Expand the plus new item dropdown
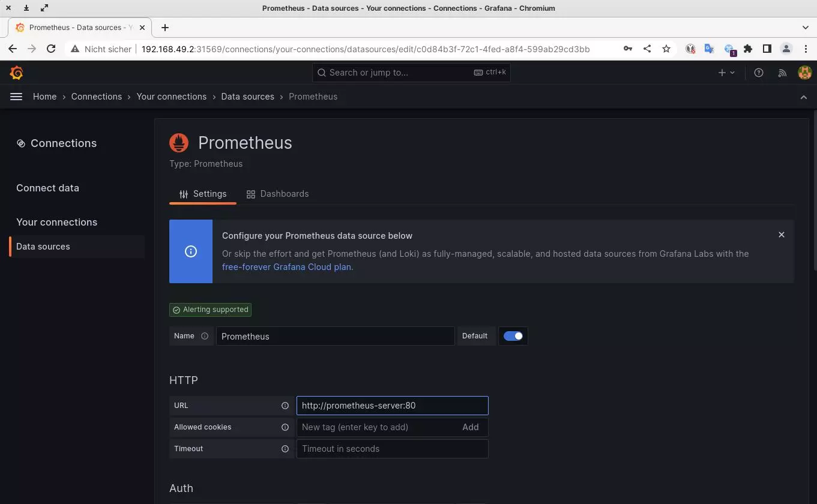 [726, 73]
